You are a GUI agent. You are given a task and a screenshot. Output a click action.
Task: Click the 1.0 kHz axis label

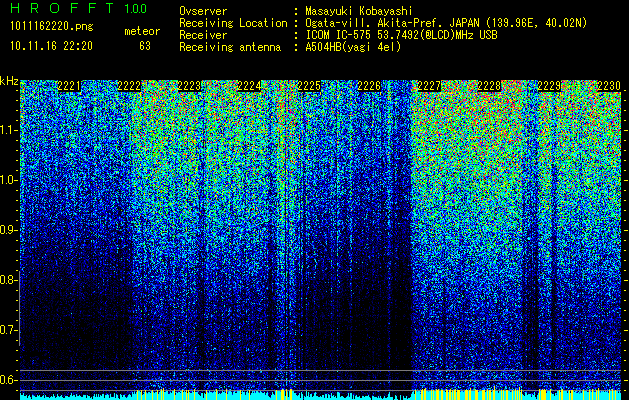[x=8, y=181]
